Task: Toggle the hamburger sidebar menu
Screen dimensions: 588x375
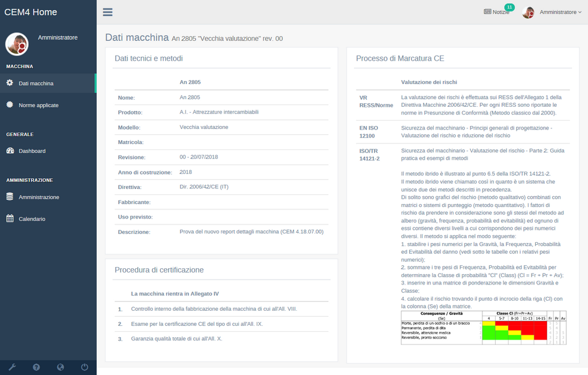Action: (x=107, y=12)
